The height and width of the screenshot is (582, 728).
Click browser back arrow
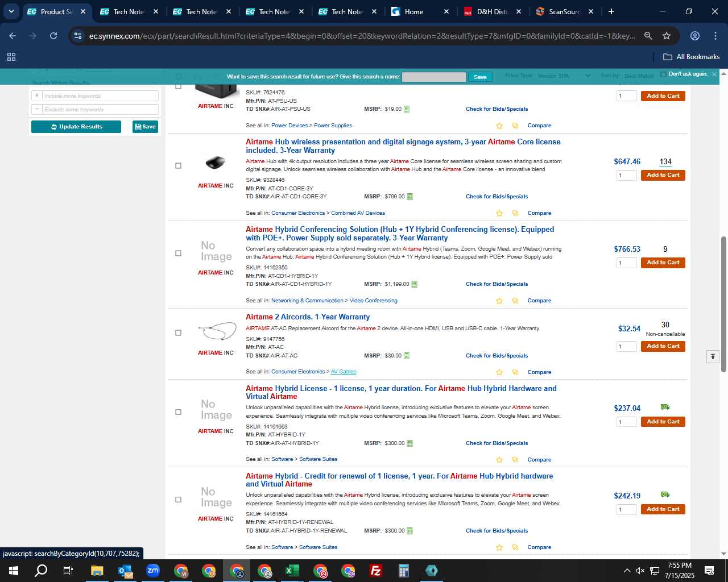coord(13,36)
